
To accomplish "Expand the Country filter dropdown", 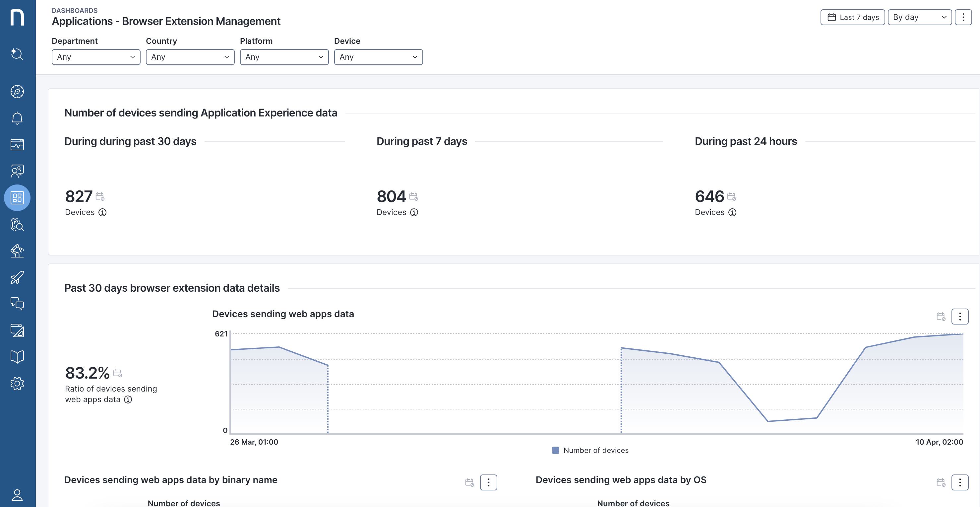I will click(190, 57).
